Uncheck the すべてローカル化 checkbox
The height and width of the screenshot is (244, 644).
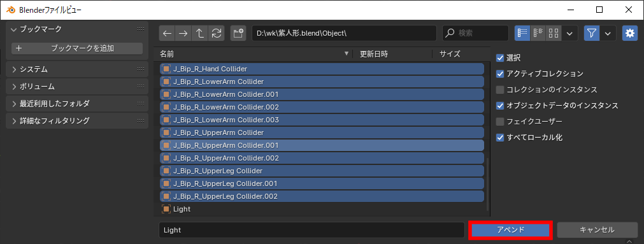click(x=500, y=138)
